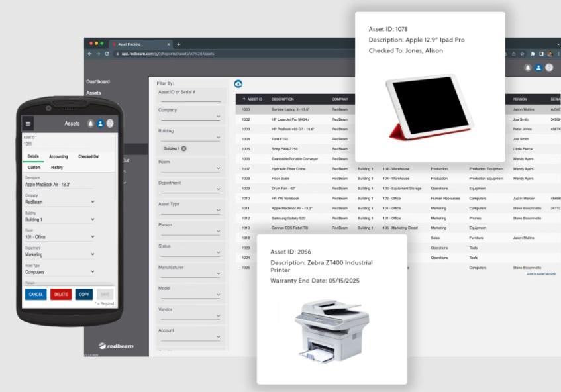The image size is (561, 392).
Task: Close the Asset Tracking browser tab
Action: pos(168,44)
